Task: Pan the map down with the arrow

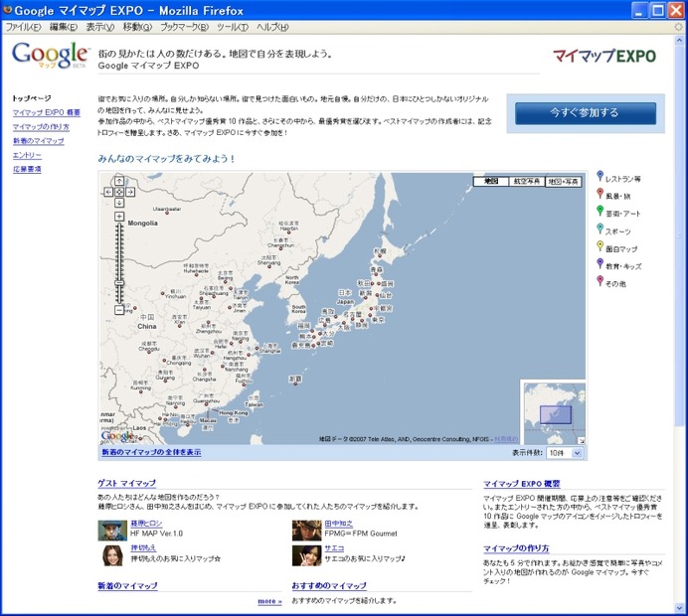Action: coord(119,203)
